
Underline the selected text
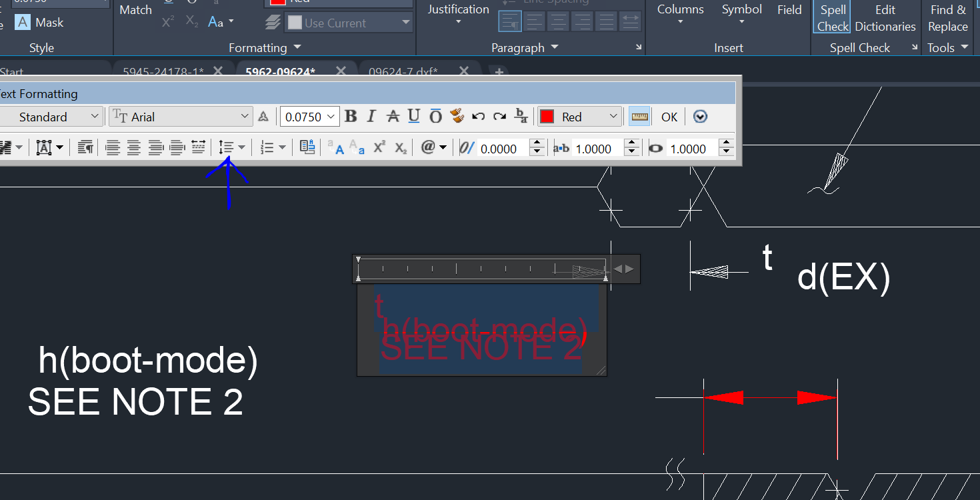[x=413, y=116]
